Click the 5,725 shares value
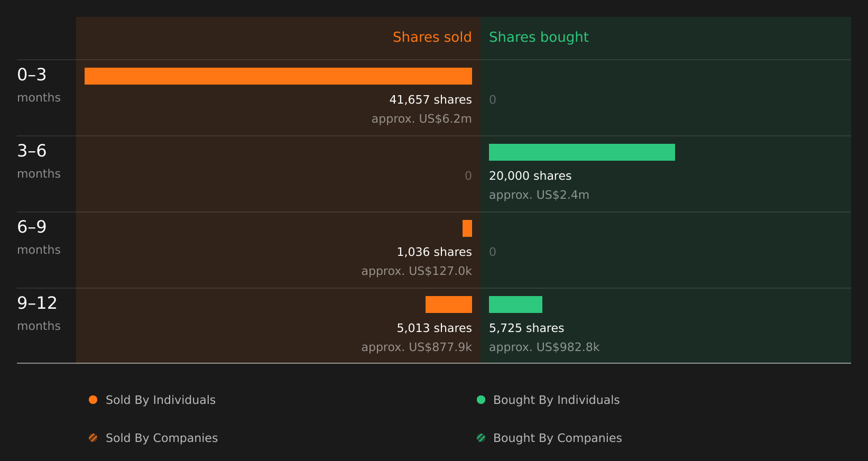 pos(527,328)
